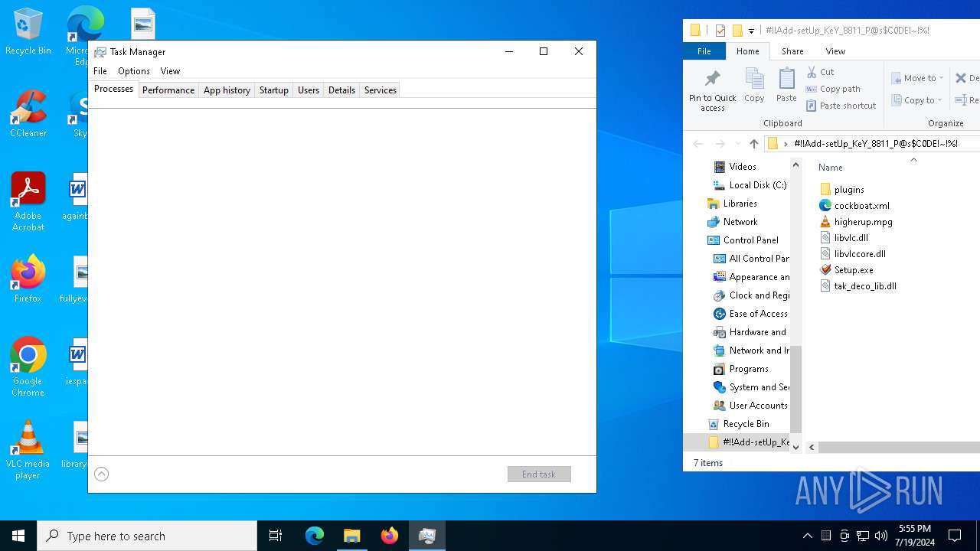Select the libvlccore.dll file
Screen dimensions: 980x551
coord(852,253)
